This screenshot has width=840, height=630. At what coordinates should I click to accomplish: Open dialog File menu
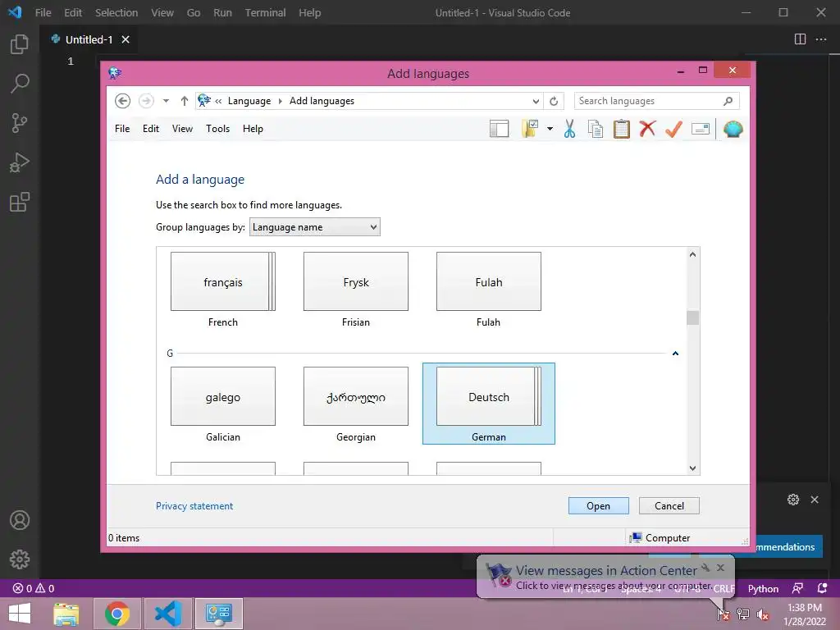pos(122,129)
